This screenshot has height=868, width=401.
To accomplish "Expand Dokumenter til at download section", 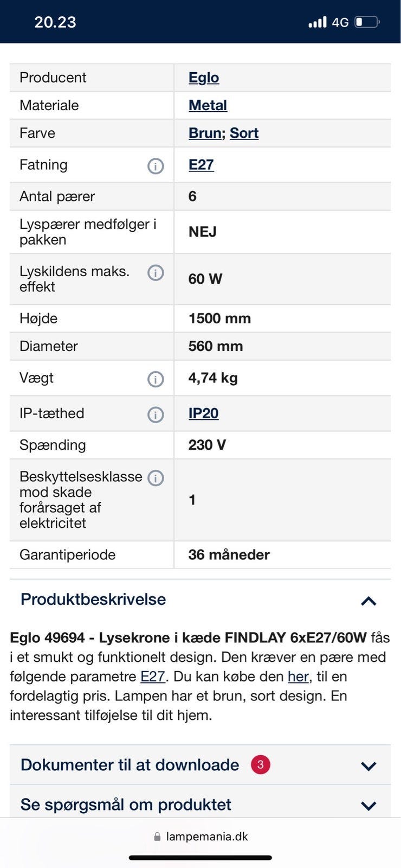I will click(x=368, y=766).
